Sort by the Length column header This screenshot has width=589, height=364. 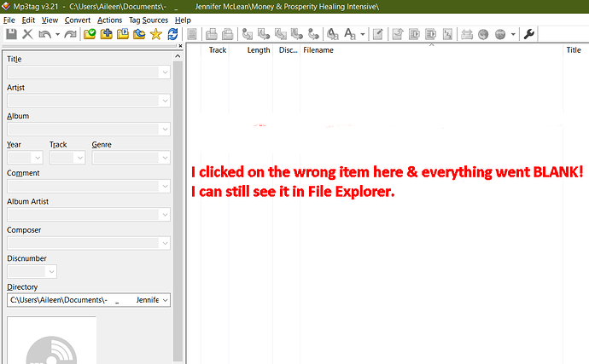(x=259, y=50)
